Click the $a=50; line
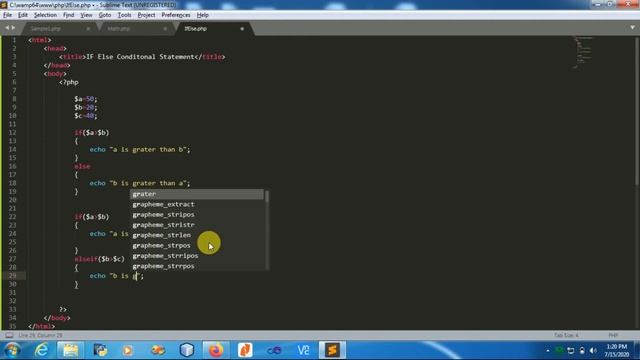 pos(86,99)
